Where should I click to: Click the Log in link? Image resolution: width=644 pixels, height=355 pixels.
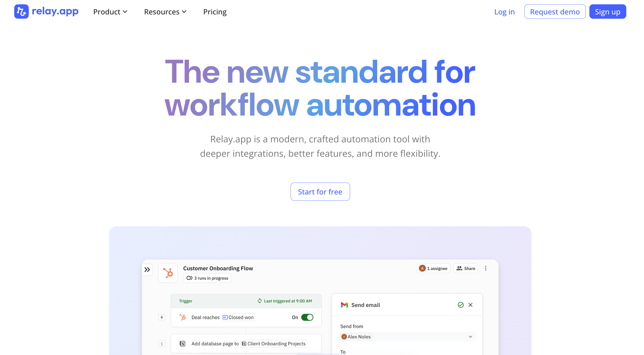(x=504, y=12)
